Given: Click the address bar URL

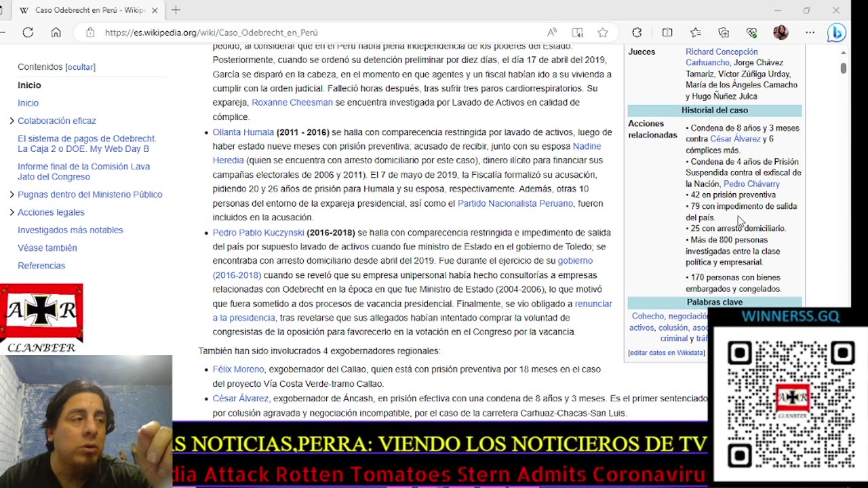Looking at the screenshot, I should point(211,33).
